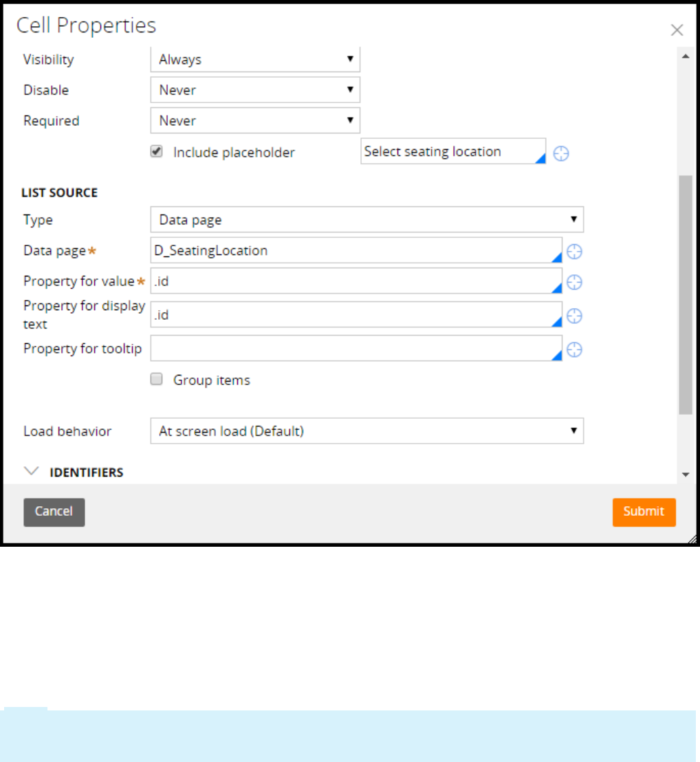700x762 pixels.
Task: Enable Group items checkbox
Action: [x=157, y=380]
